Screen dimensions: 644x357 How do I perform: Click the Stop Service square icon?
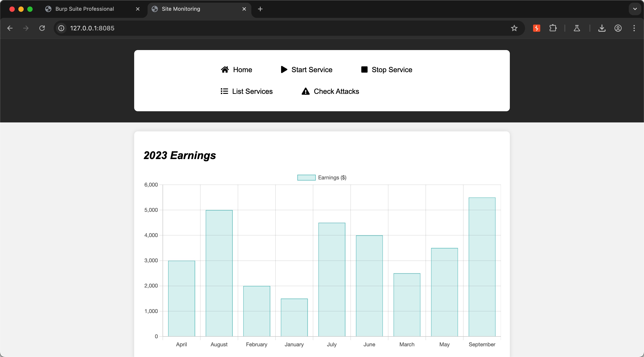tap(364, 69)
